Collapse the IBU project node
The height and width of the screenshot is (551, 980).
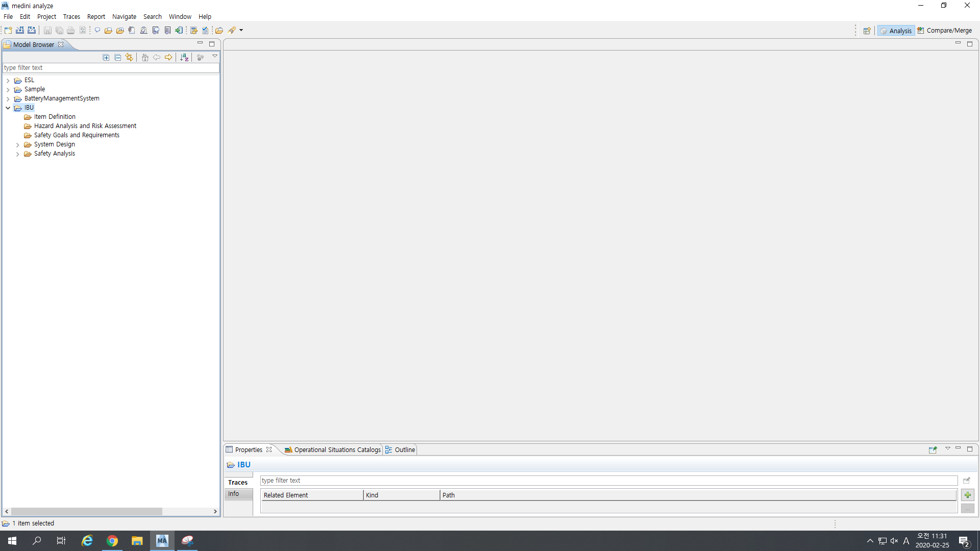click(x=8, y=108)
